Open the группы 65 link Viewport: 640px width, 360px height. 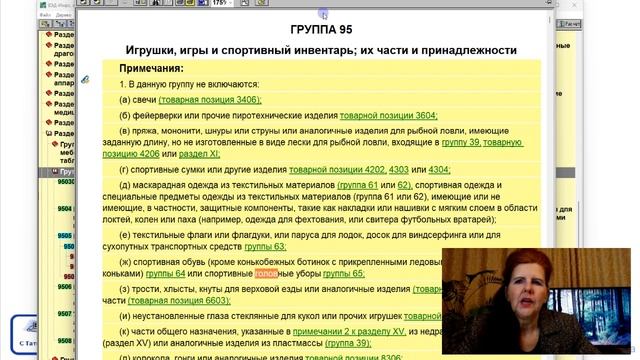tap(344, 273)
